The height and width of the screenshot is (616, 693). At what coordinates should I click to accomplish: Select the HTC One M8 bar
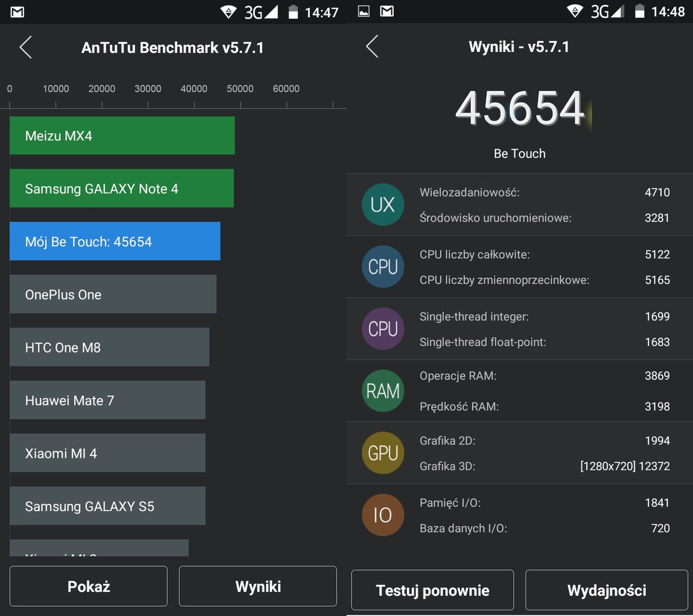[109, 347]
